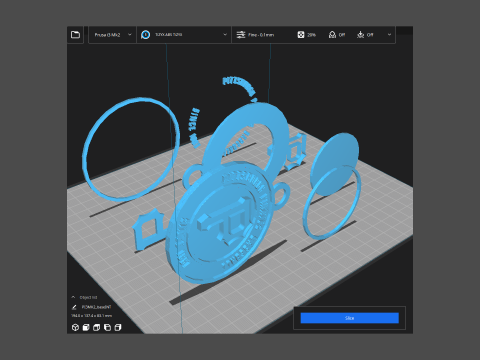The width and height of the screenshot is (480, 360).
Task: Click the model dimensions text in mm
Action: tap(91, 315)
